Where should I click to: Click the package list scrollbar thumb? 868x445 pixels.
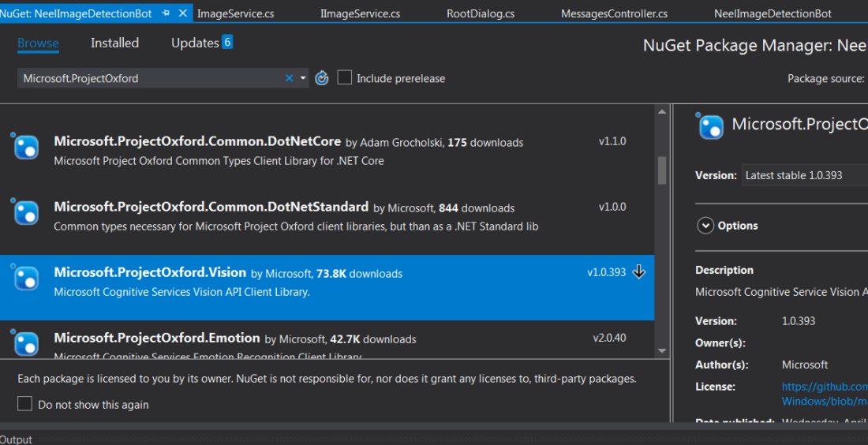[x=662, y=169]
